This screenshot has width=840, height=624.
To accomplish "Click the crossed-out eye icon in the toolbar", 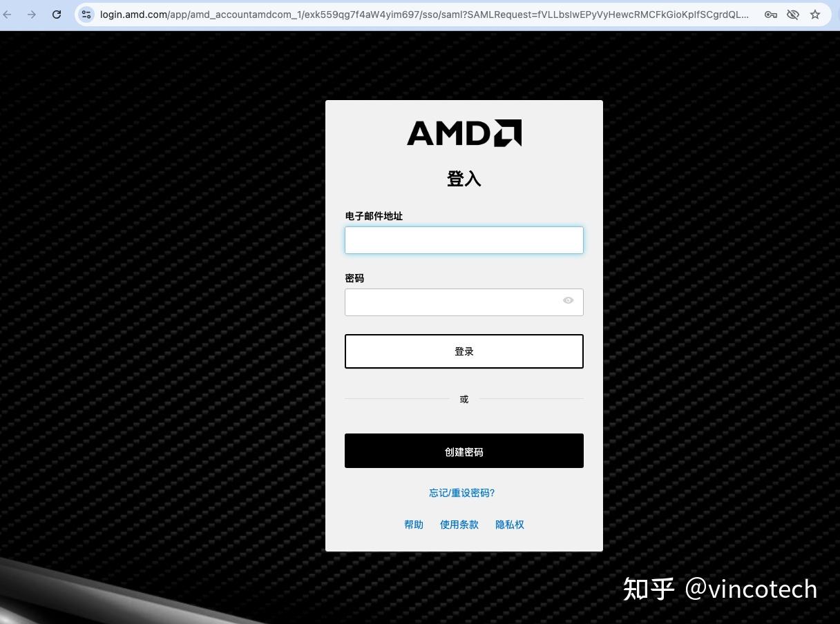I will (x=793, y=14).
